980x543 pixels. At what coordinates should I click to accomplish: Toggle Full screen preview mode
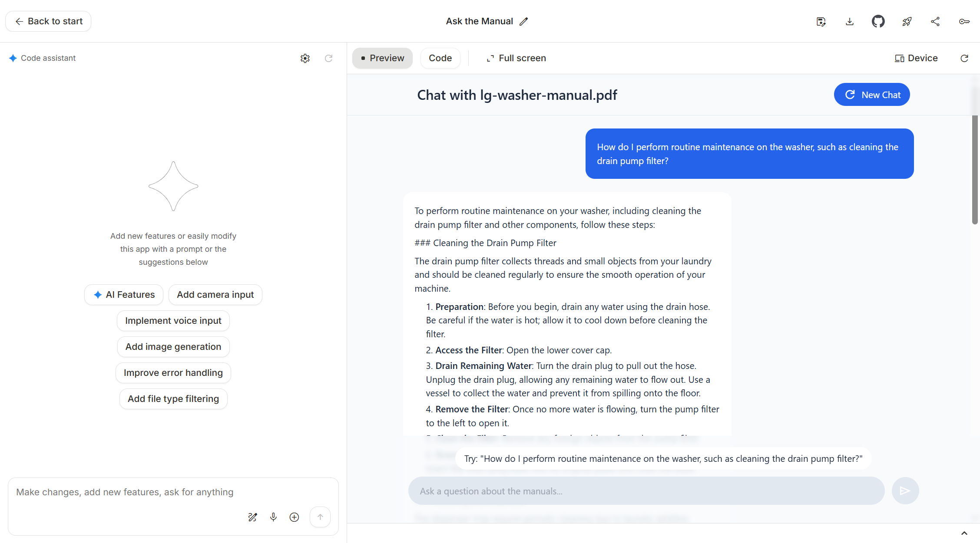(516, 58)
